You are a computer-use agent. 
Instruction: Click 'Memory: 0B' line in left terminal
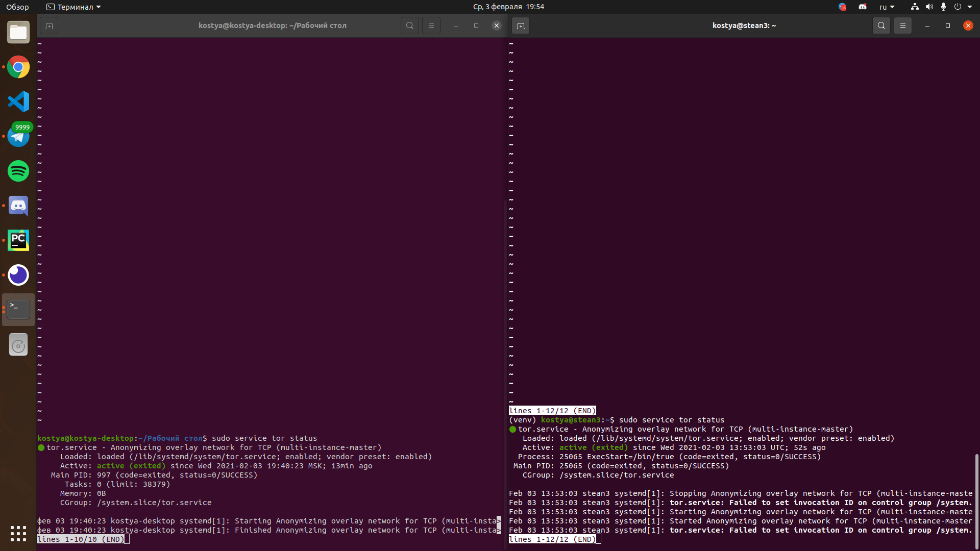(x=83, y=493)
